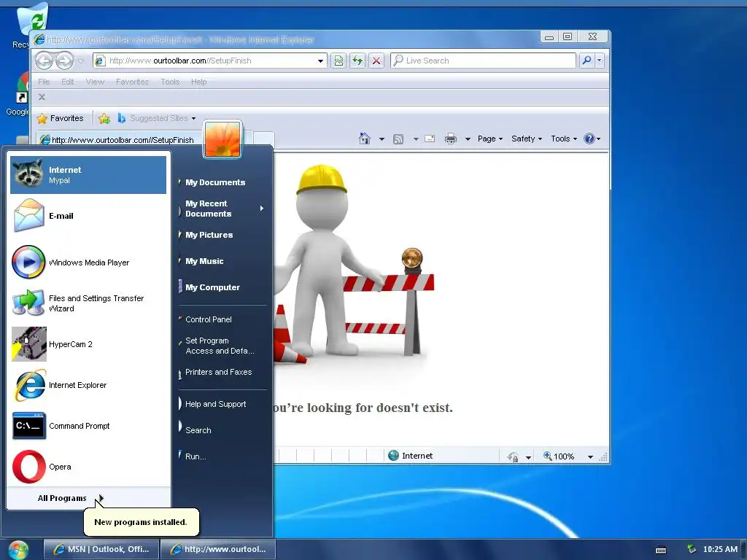Open the Page command menu

[490, 139]
